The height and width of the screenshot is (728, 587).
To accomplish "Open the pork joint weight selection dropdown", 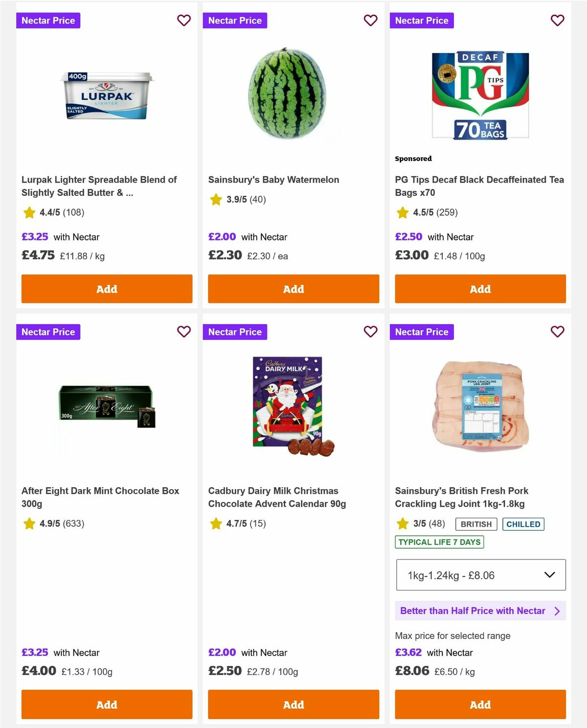I will (480, 576).
